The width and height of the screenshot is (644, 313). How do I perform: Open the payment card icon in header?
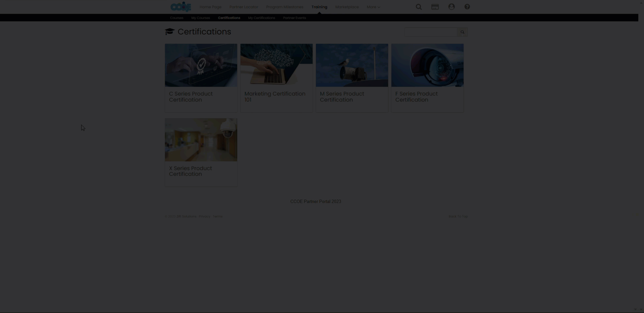435,7
